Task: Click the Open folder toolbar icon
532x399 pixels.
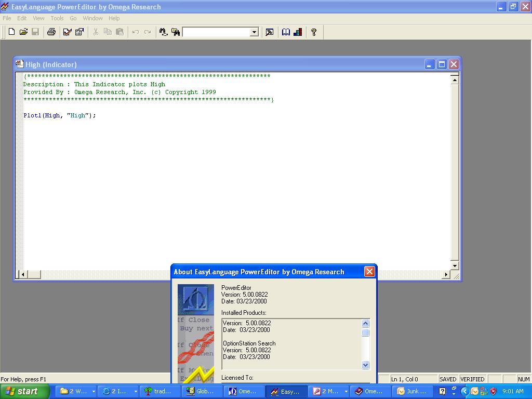Action: (23, 32)
